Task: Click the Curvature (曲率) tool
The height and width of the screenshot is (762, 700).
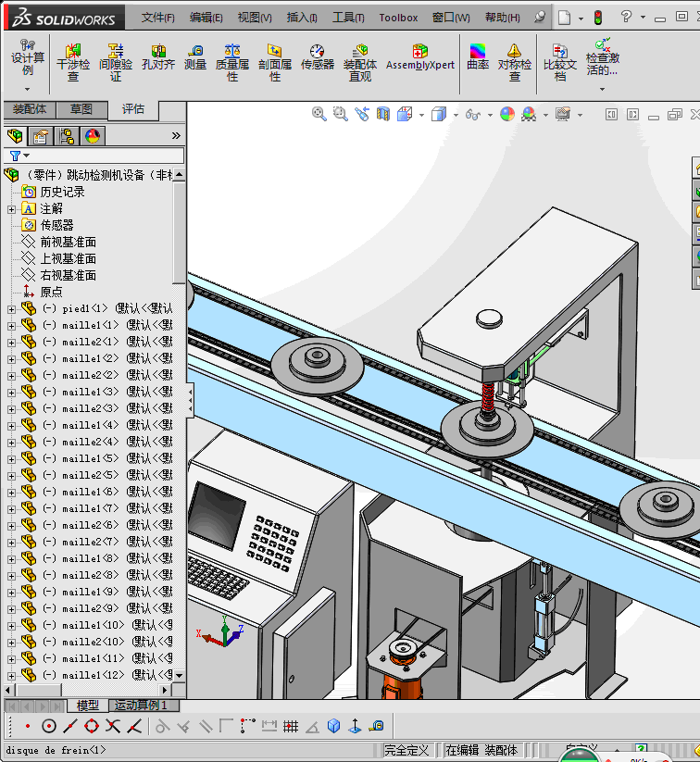Action: (x=478, y=57)
